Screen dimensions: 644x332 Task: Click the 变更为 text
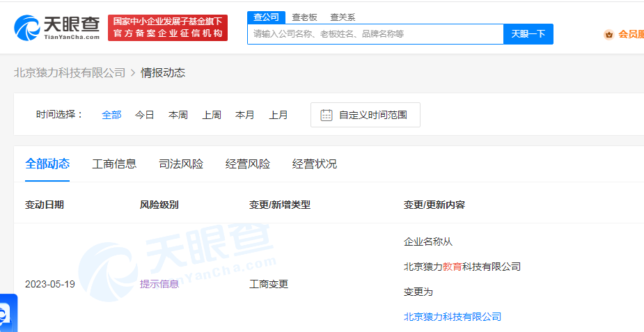click(418, 292)
